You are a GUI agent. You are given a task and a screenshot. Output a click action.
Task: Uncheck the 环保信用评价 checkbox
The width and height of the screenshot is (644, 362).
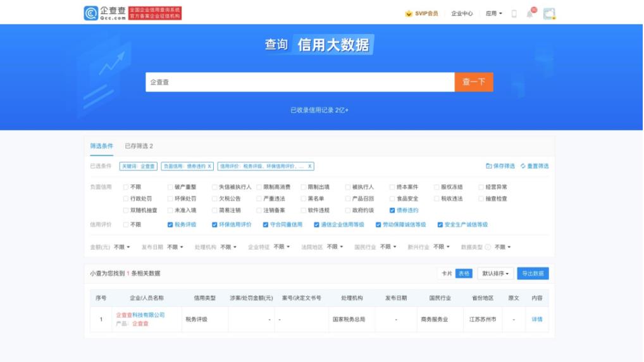[214, 225]
